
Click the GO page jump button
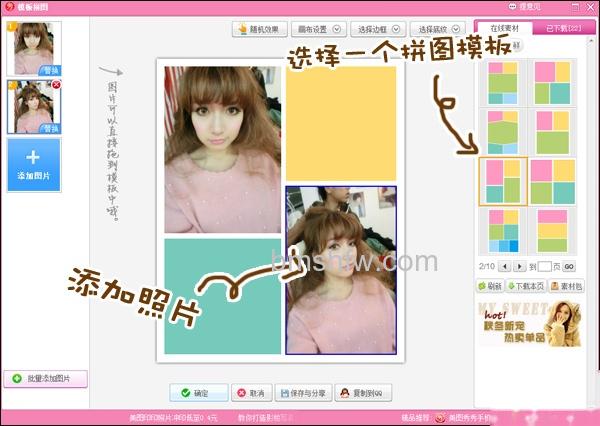[569, 266]
